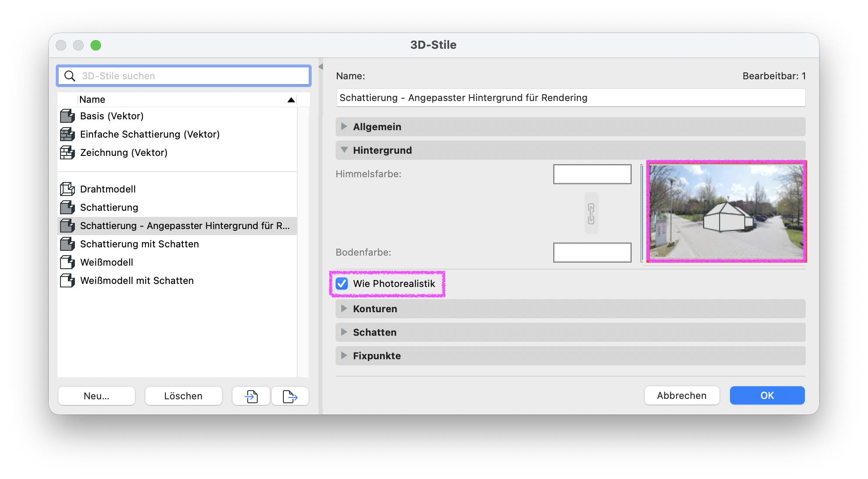This screenshot has width=868, height=479.
Task: Click the style Name text field
Action: pyautogui.click(x=571, y=98)
